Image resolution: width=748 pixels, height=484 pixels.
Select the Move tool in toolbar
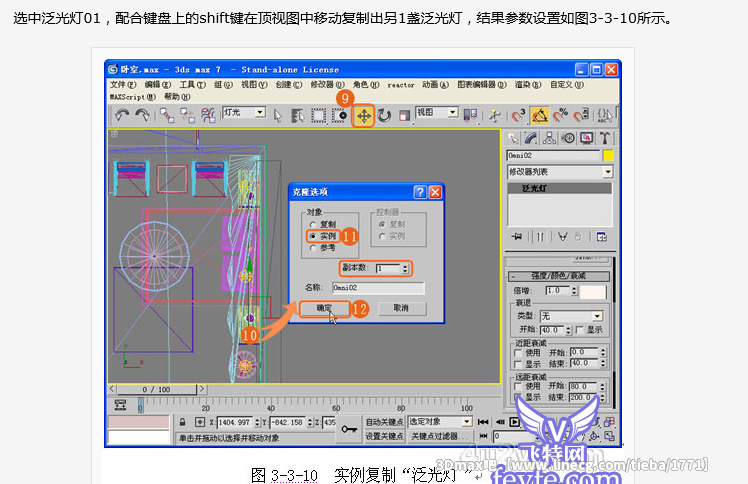[364, 116]
